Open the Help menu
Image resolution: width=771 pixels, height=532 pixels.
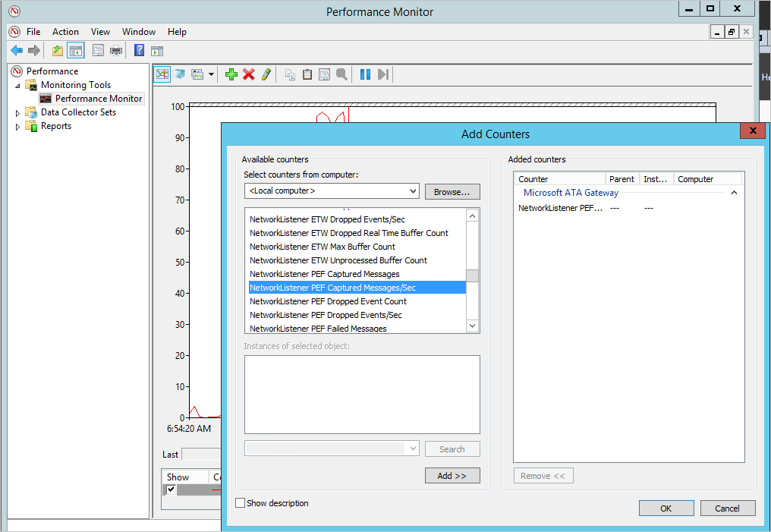pyautogui.click(x=177, y=31)
